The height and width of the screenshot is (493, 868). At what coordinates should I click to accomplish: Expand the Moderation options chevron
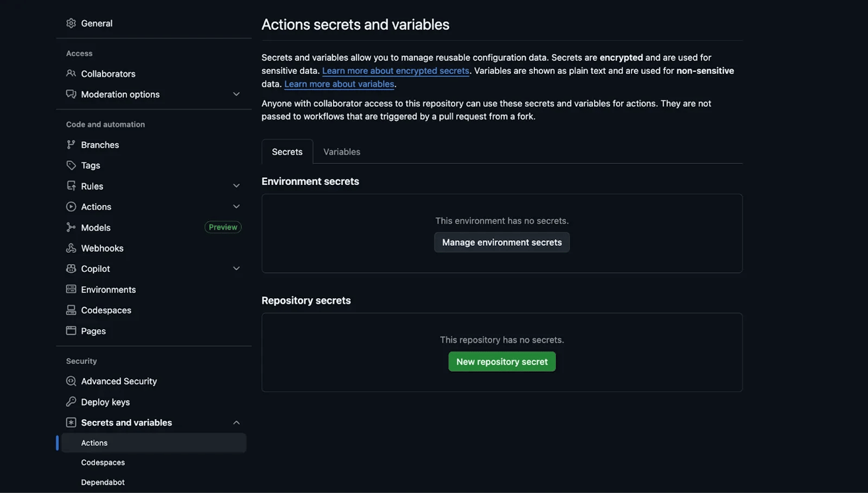[236, 94]
